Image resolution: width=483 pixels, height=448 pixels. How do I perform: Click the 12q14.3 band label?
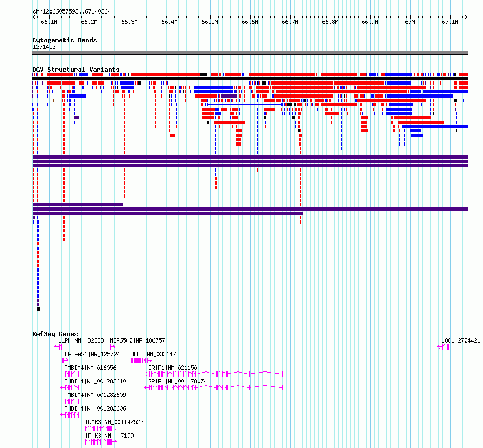44,47
